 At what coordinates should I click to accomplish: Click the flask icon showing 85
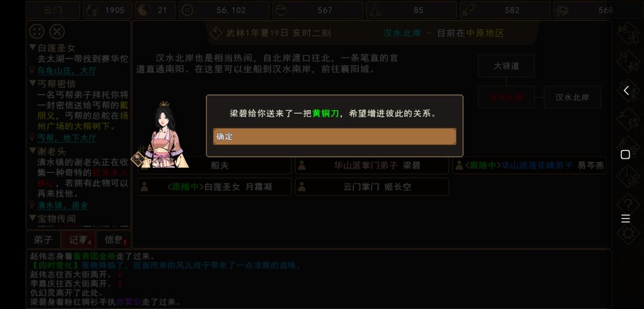374,10
